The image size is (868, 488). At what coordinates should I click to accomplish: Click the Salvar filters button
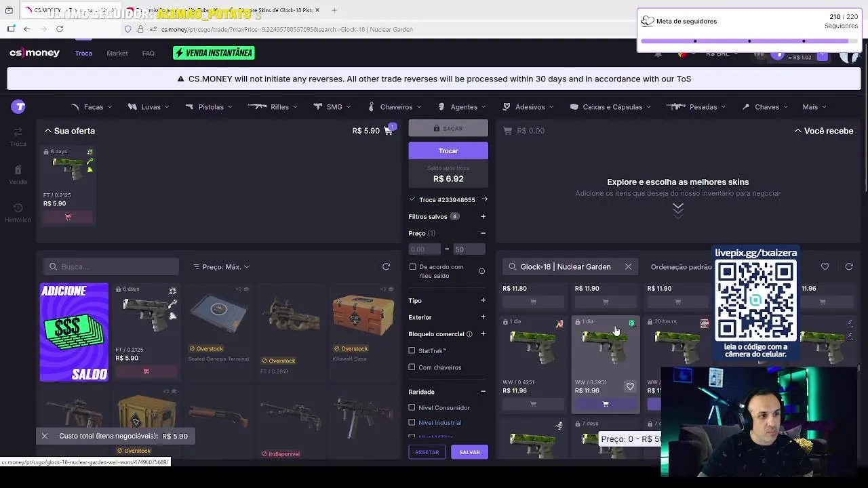point(469,452)
